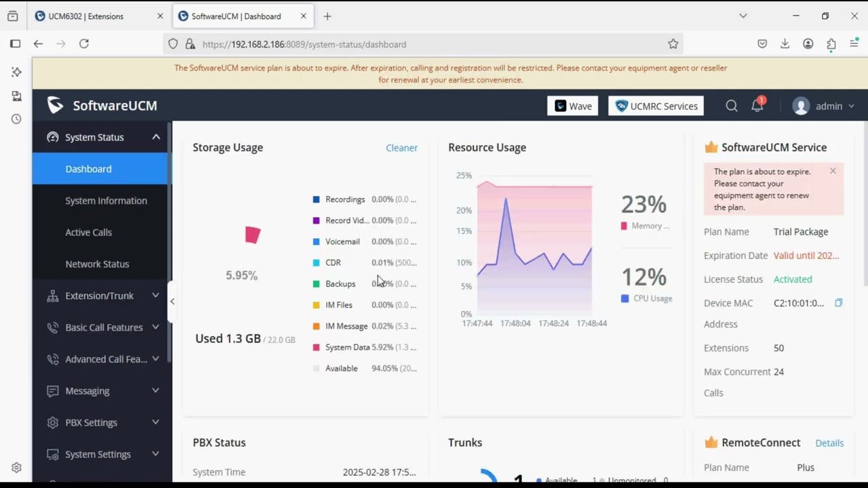Select the SoftwareUCM | Dashboard browser tab

coord(242,16)
